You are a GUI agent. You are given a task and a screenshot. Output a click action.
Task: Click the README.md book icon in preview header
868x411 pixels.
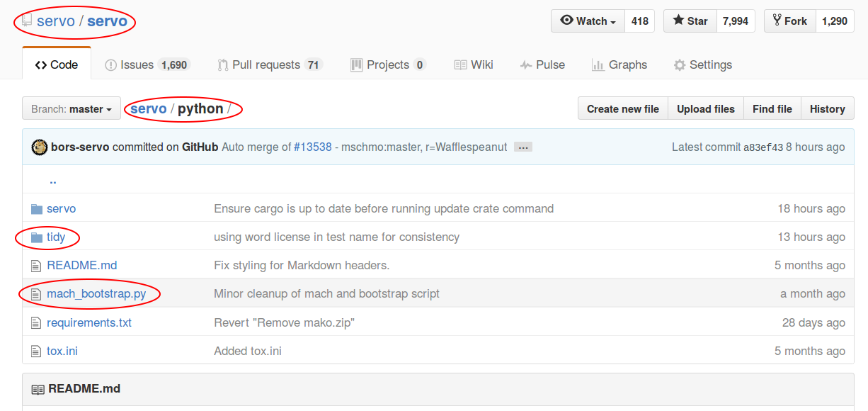pos(38,389)
